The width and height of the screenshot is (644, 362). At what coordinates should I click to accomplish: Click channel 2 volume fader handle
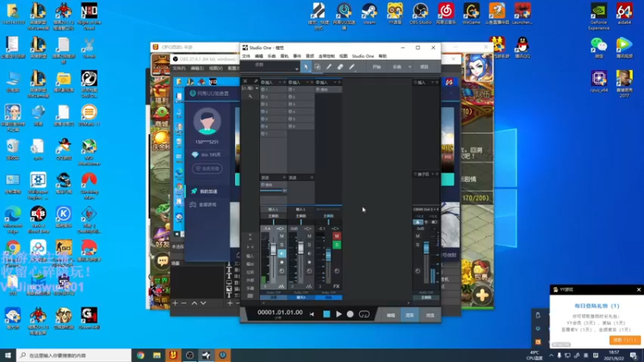coord(300,248)
